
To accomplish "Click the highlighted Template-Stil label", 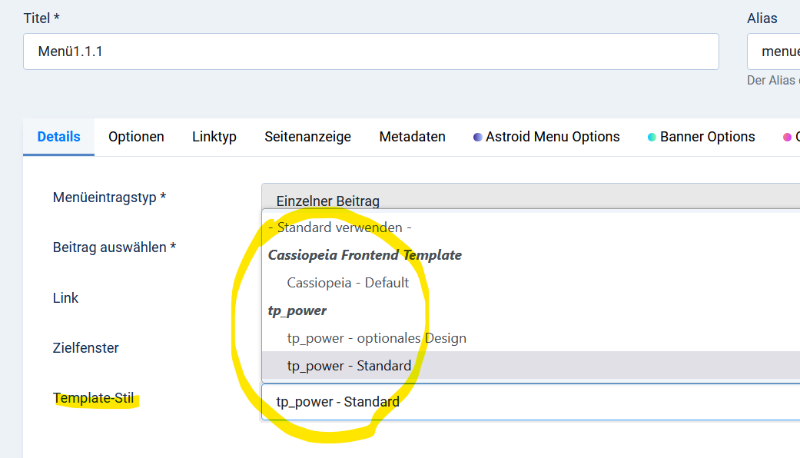I will point(93,398).
